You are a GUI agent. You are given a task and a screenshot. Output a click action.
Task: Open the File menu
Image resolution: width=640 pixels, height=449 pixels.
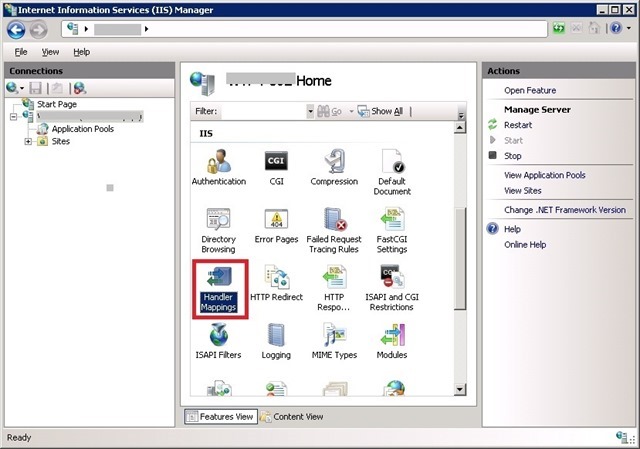21,52
